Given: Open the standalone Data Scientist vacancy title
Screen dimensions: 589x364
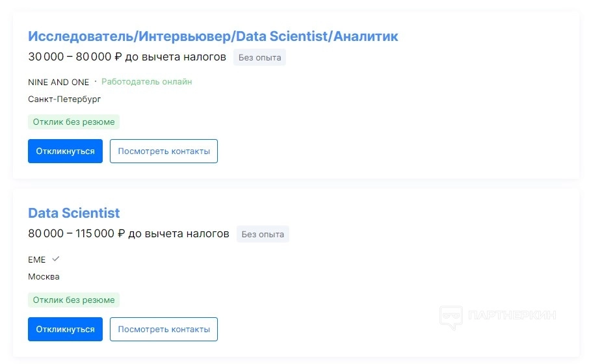Looking at the screenshot, I should coord(73,213).
